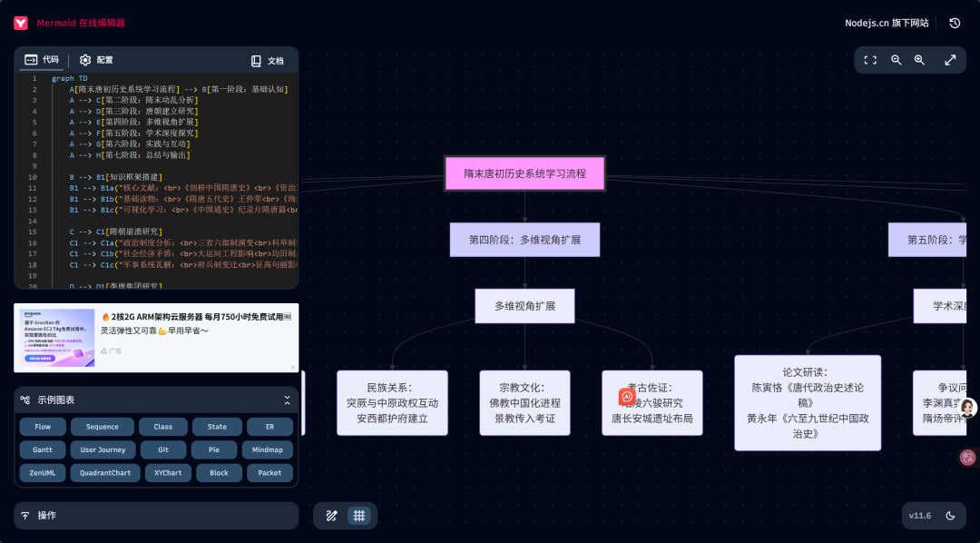Load the QuadrantChart sample
The image size is (980, 543).
click(x=105, y=473)
